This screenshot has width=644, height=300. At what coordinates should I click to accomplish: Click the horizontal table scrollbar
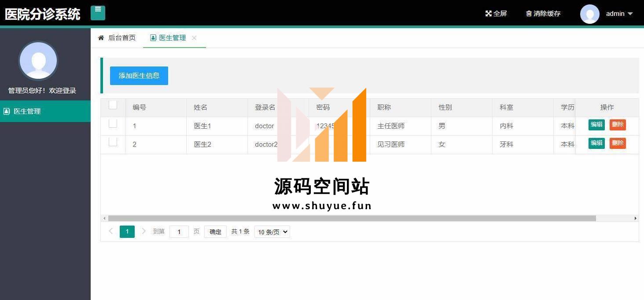pos(351,219)
